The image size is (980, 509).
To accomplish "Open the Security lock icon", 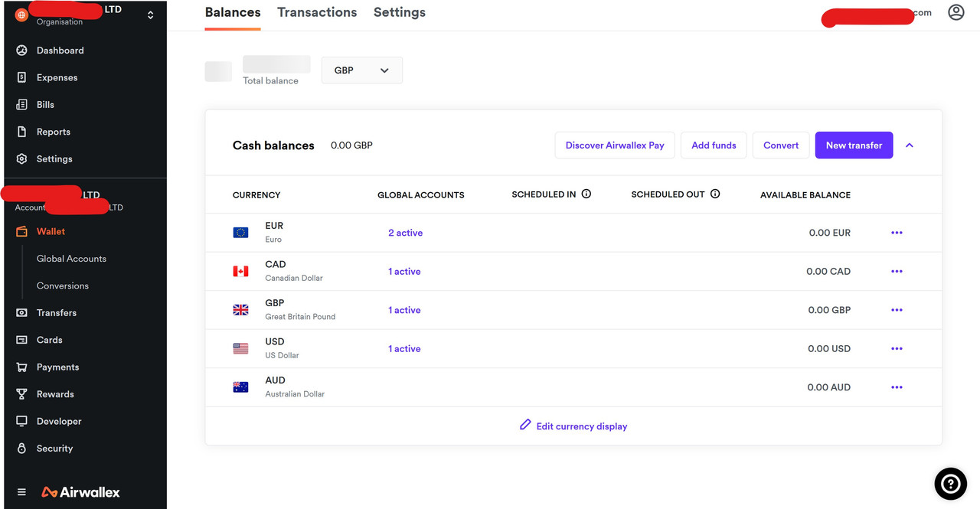I will [x=21, y=449].
